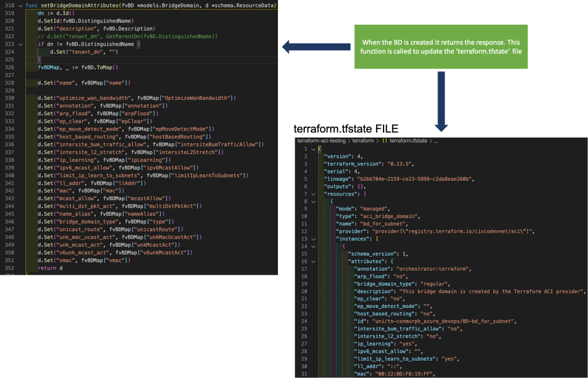Open terraform-aci-testing breadcrumb folder

click(x=320, y=140)
